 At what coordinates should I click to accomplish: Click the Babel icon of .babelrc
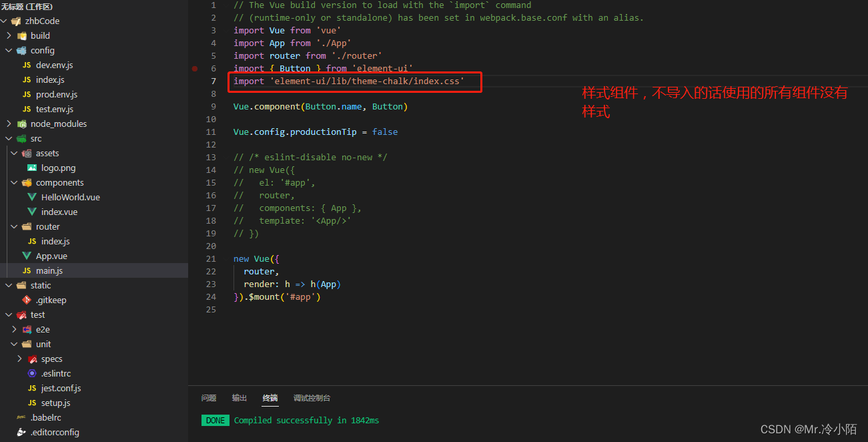point(21,417)
